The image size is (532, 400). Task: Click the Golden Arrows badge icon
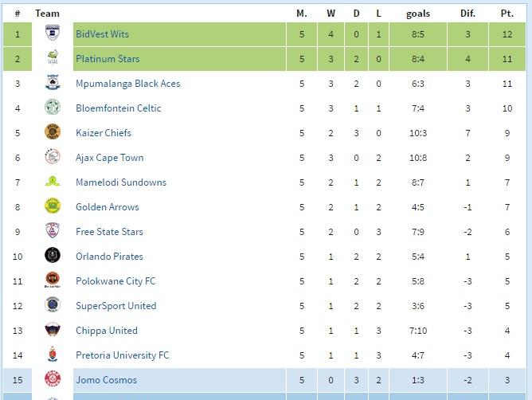[53, 206]
